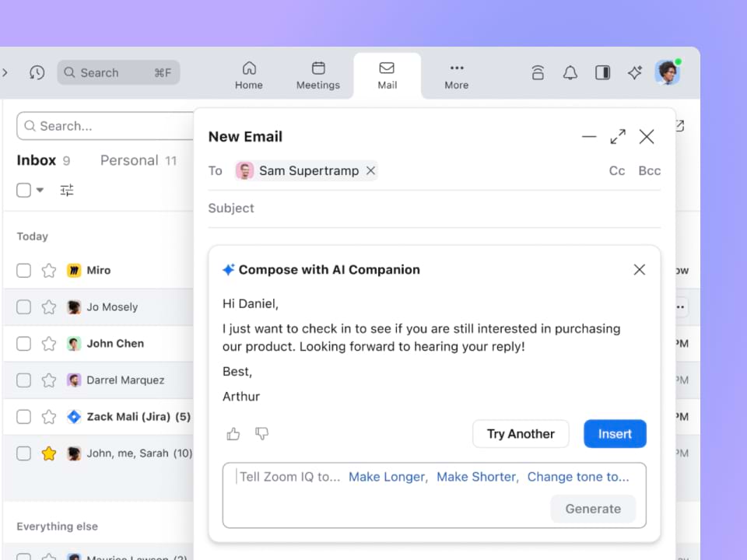Switch to the Meetings tab
Screen dimensions: 747x560
tap(317, 75)
